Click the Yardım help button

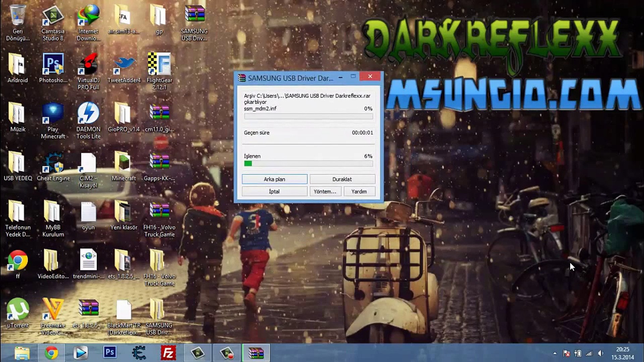click(359, 191)
